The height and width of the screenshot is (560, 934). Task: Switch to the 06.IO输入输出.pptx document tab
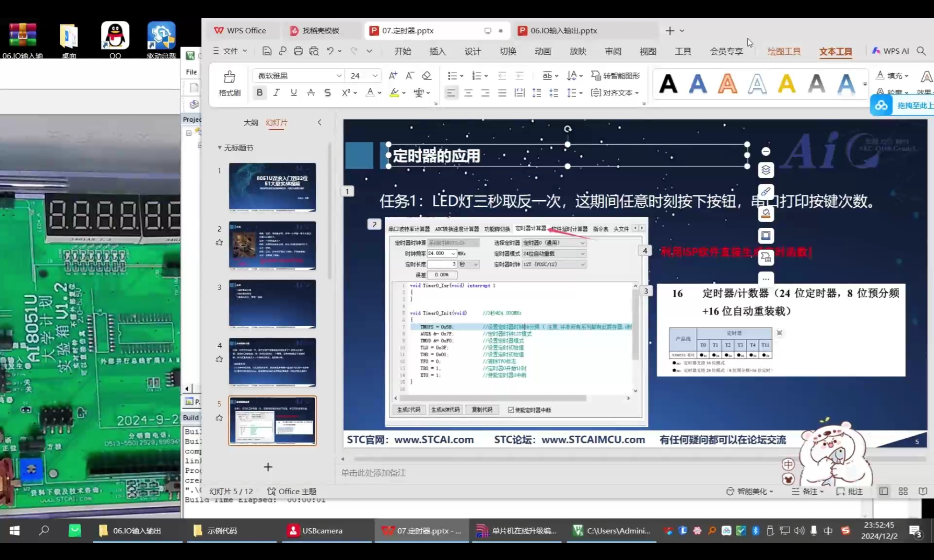coord(563,30)
